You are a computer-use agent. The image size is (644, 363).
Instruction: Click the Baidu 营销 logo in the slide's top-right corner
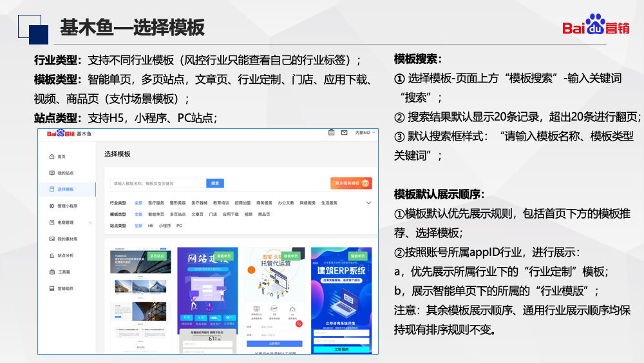tap(596, 25)
